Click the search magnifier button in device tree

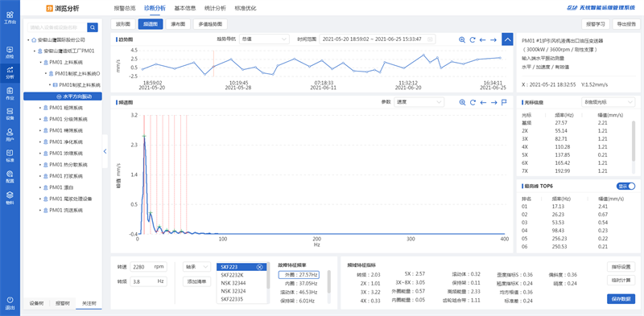(x=93, y=27)
